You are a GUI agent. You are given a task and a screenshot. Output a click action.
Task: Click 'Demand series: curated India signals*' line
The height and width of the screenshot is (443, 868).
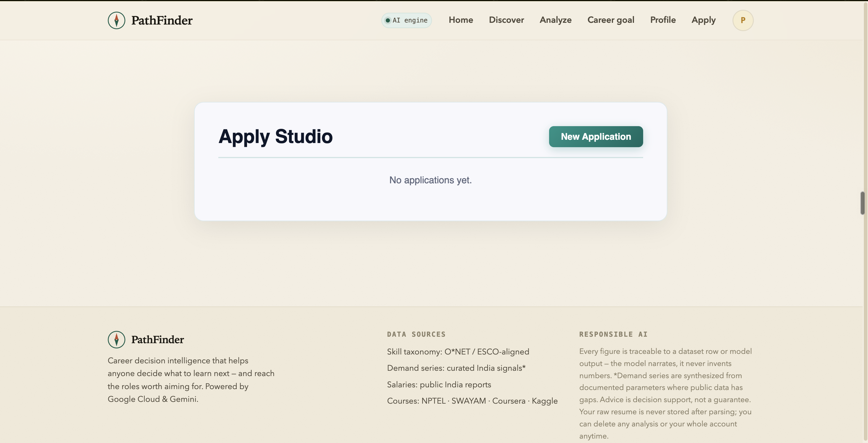tap(456, 368)
